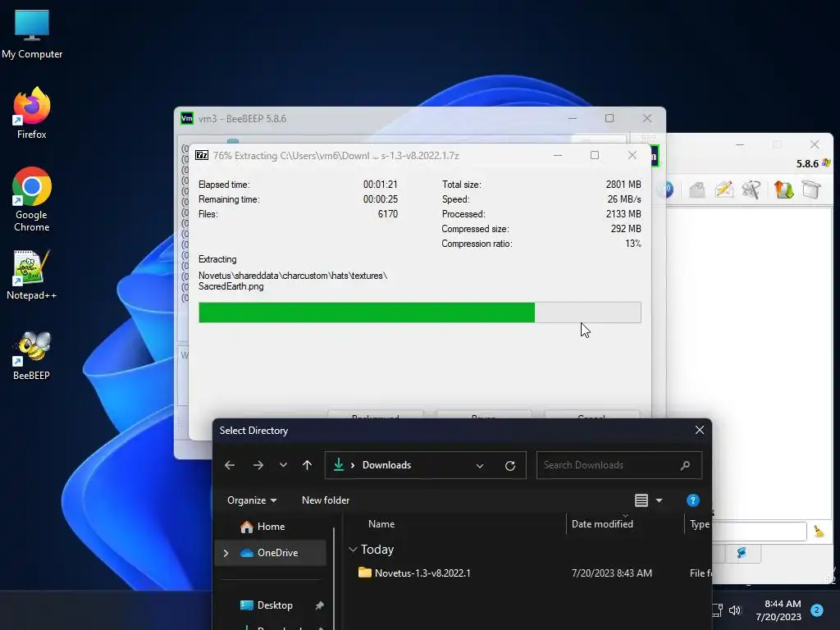The width and height of the screenshot is (840, 630).
Task: Change the file list view layout
Action: tap(641, 500)
